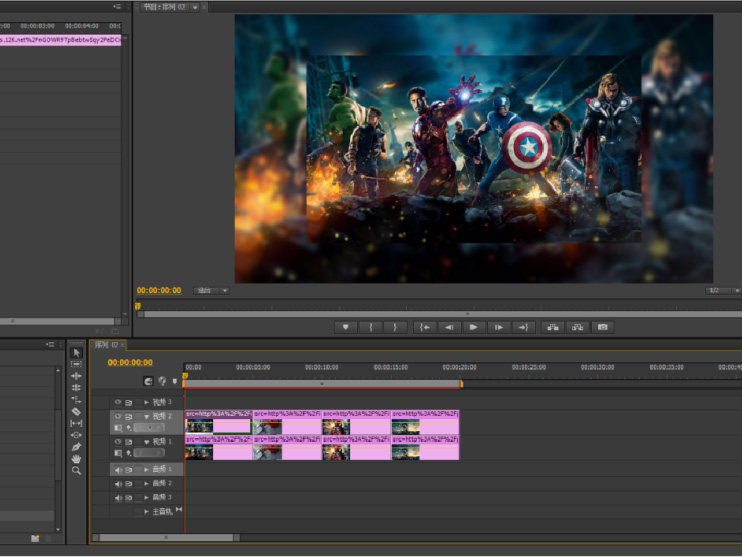Click the timeline horizontal zoom scrollbar
This screenshot has width=742, height=557.
167,538
